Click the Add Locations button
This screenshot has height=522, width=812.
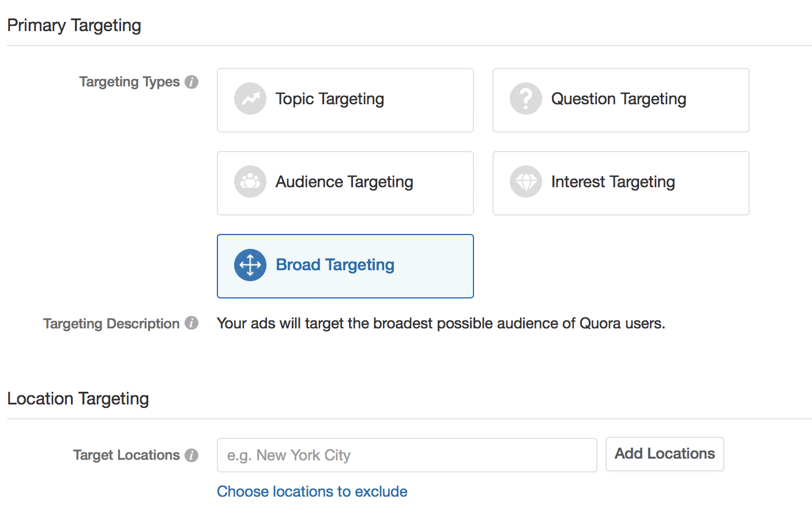pos(665,454)
